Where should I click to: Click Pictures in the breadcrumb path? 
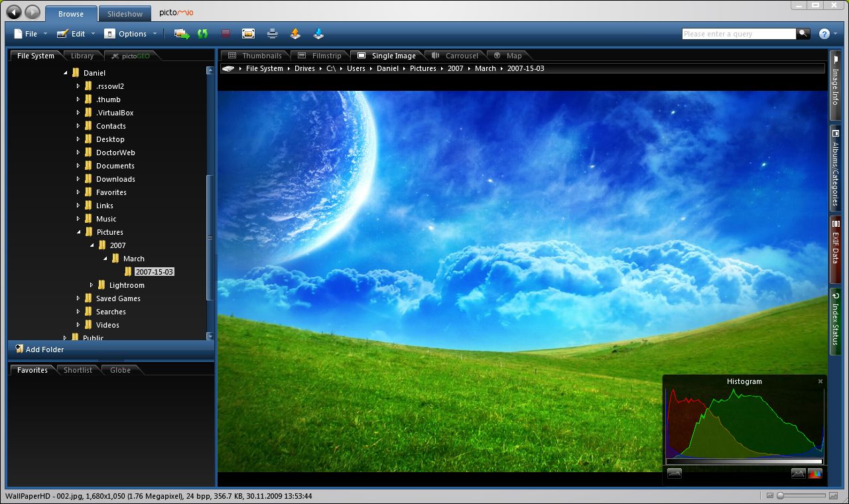pyautogui.click(x=423, y=68)
